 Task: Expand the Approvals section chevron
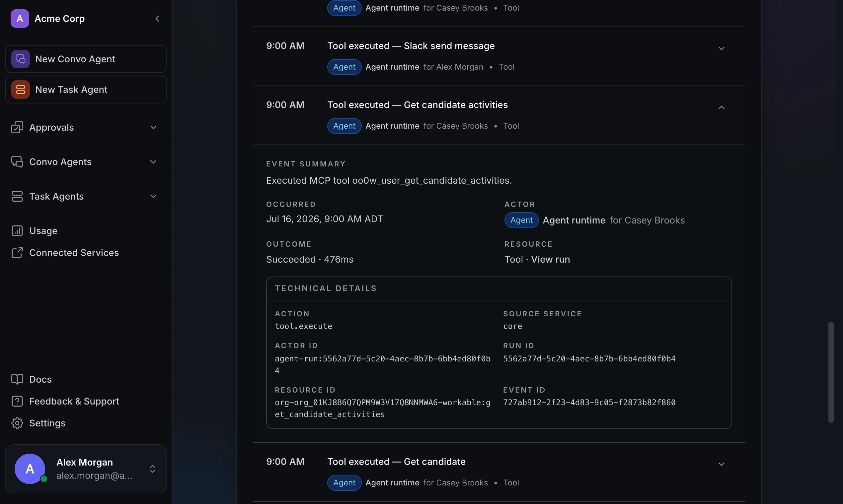tap(153, 127)
